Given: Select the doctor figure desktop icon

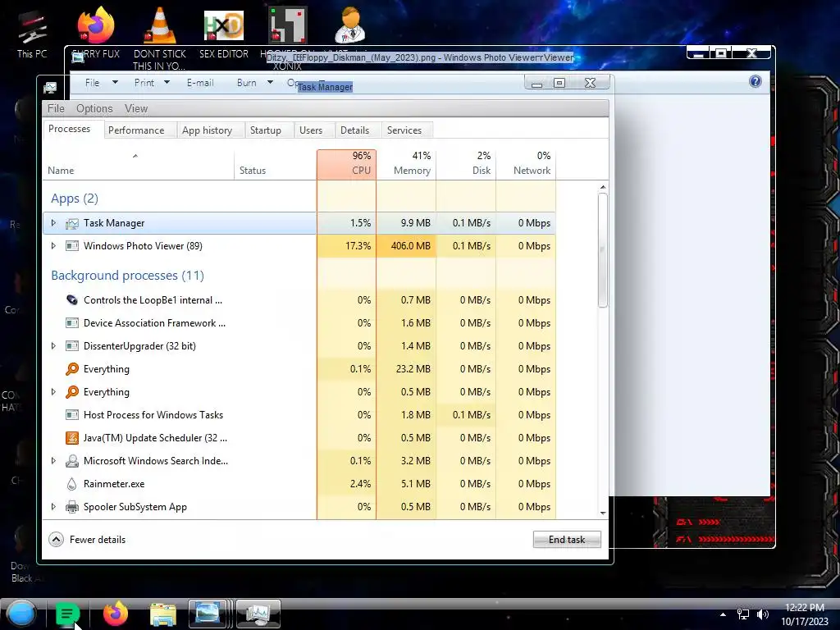Looking at the screenshot, I should (350, 25).
